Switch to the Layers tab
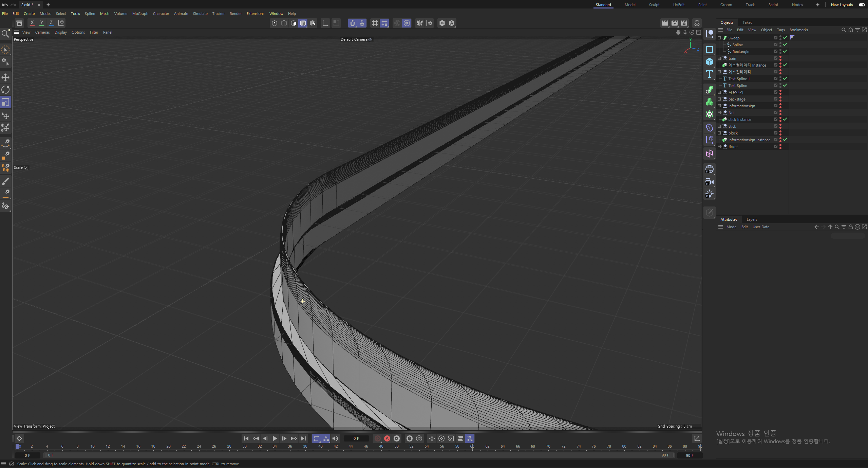Screen dimensions: 868x468 [x=752, y=219]
